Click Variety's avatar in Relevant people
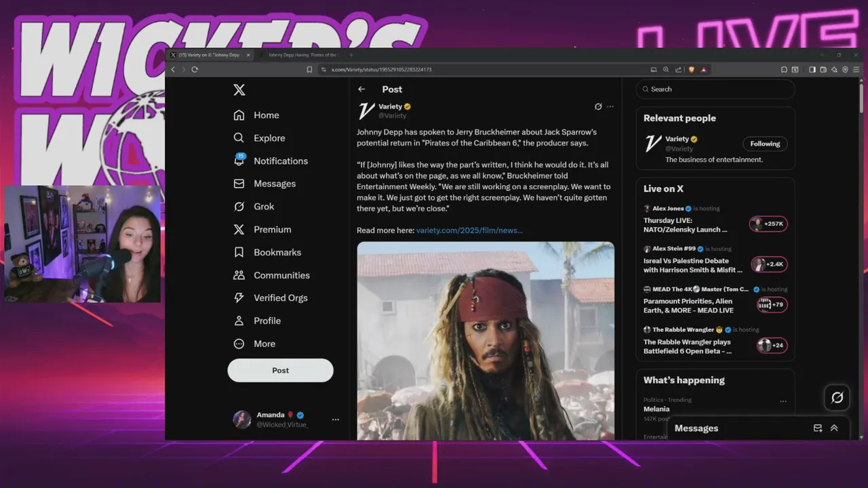The height and width of the screenshot is (488, 868). [653, 143]
